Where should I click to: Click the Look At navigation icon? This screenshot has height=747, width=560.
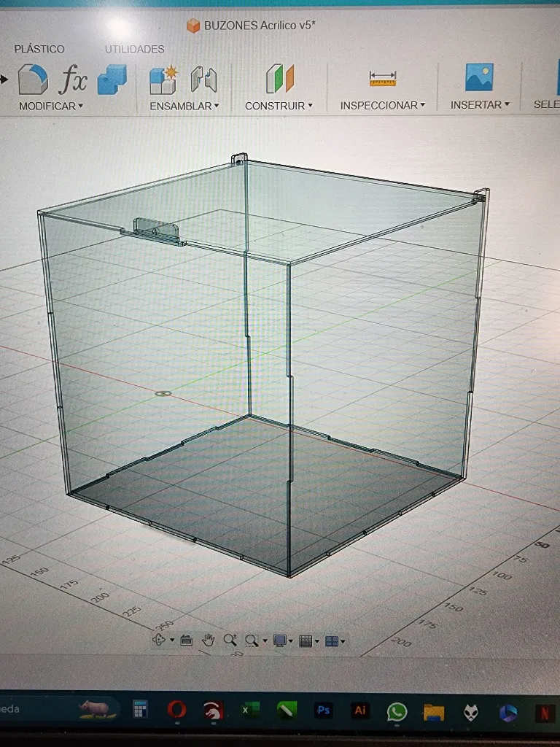click(186, 640)
